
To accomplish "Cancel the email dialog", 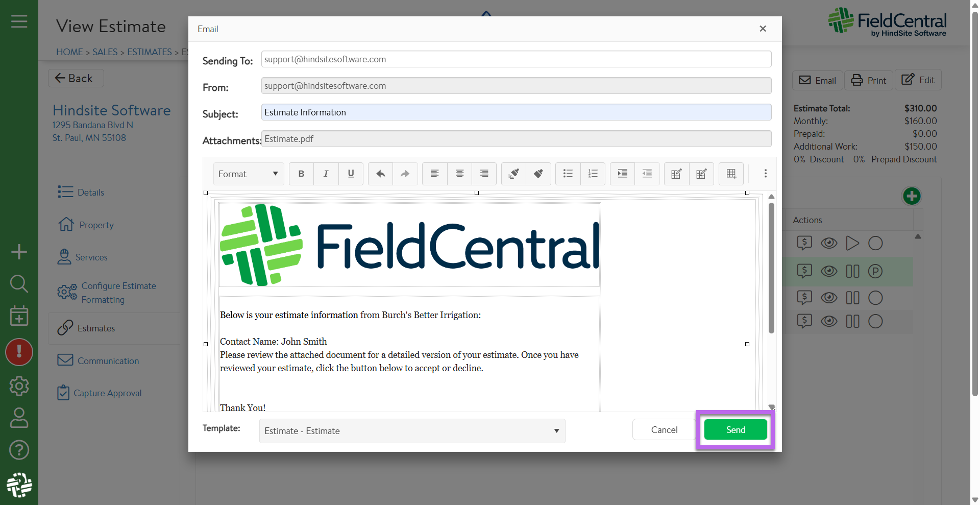I will (664, 430).
